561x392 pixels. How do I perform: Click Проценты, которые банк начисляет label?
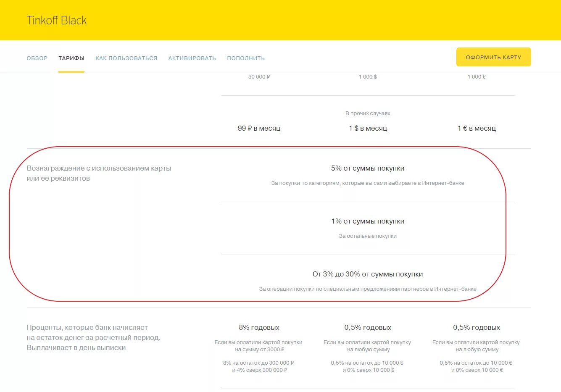point(93,337)
